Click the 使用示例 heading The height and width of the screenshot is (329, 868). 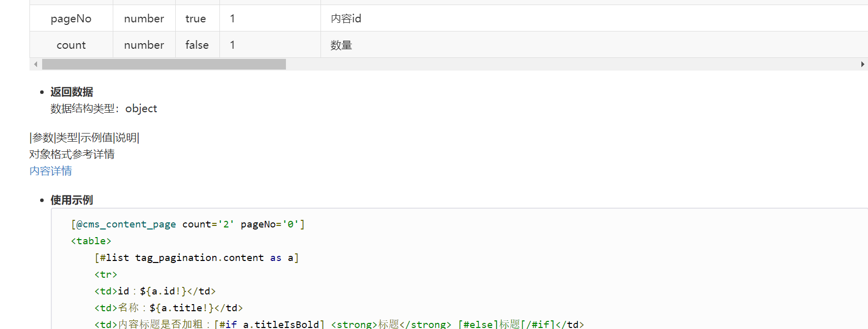(x=72, y=200)
